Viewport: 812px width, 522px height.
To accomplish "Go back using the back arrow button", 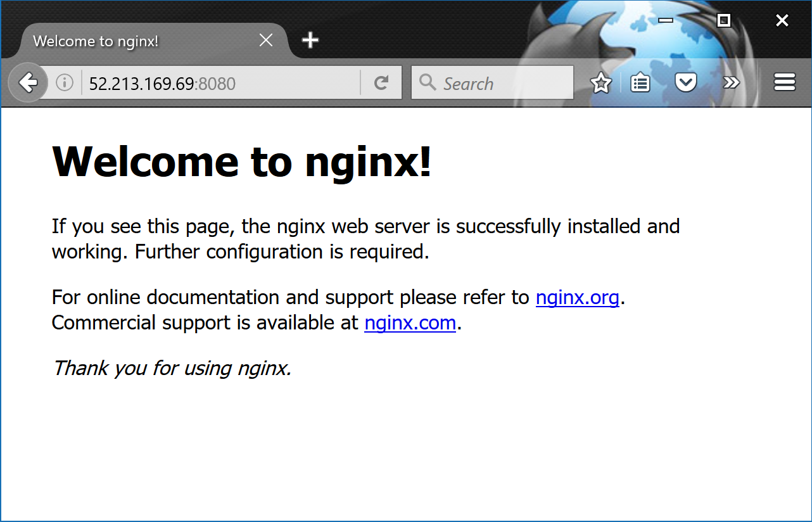I will tap(28, 82).
